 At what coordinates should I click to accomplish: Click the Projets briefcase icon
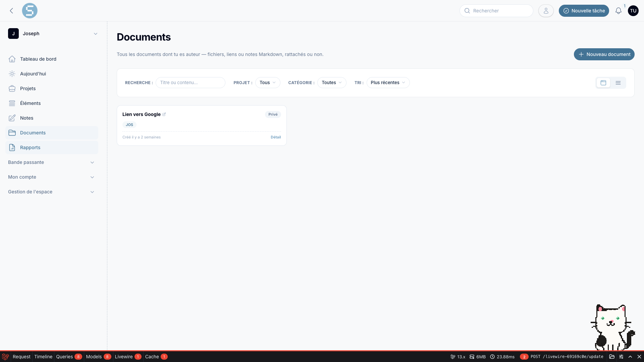click(12, 88)
